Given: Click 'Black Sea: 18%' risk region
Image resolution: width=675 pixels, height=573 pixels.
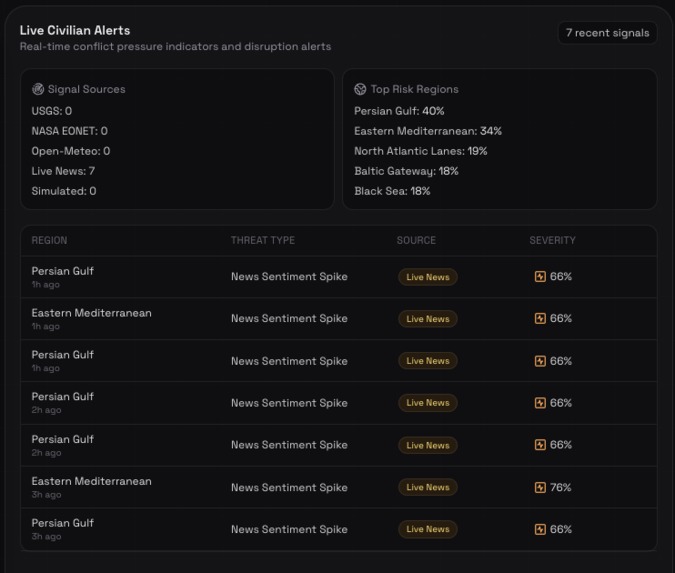Looking at the screenshot, I should [x=392, y=191].
